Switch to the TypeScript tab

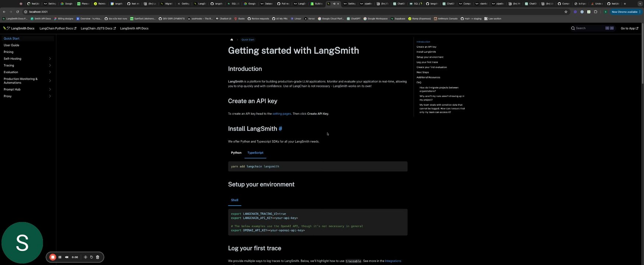(255, 153)
